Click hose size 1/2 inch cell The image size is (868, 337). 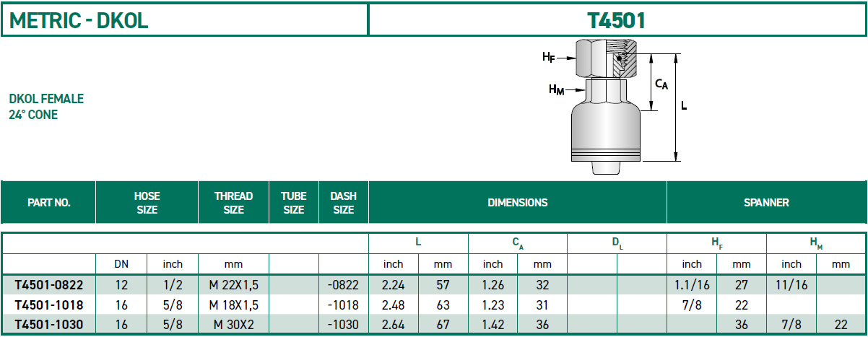(x=173, y=285)
